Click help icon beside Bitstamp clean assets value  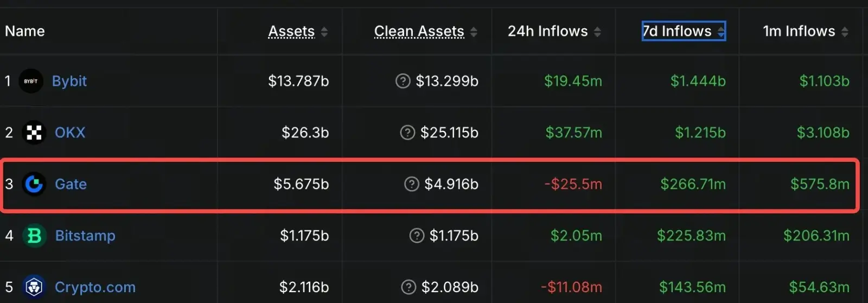(417, 236)
